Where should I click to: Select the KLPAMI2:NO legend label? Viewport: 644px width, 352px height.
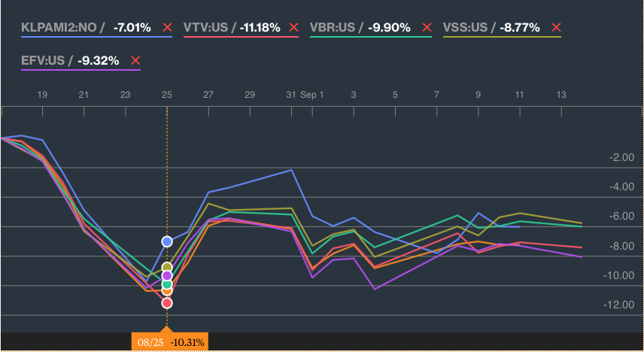(x=59, y=28)
